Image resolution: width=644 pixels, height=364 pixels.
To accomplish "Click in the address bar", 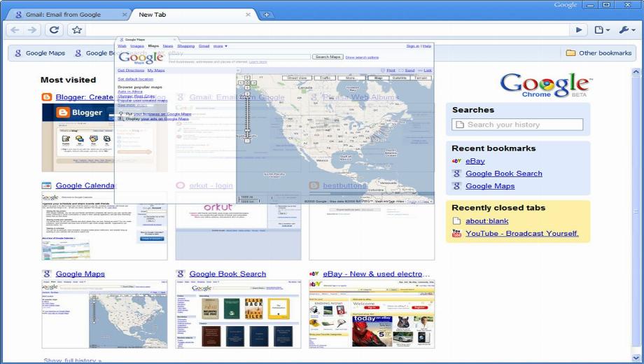I will click(x=327, y=29).
